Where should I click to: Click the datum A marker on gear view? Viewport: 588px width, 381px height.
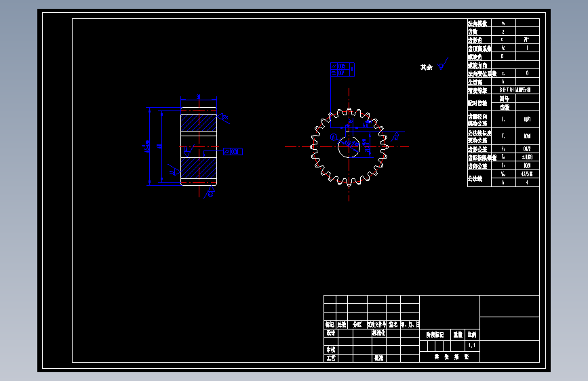(x=334, y=137)
